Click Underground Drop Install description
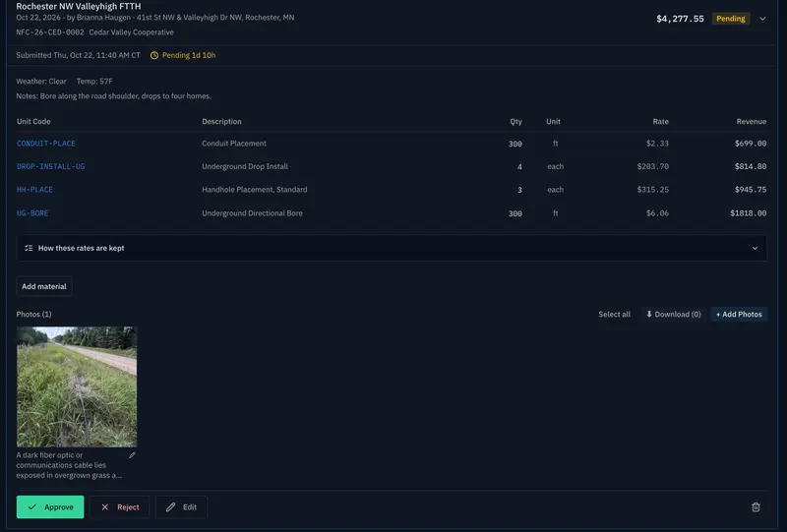 245,166
